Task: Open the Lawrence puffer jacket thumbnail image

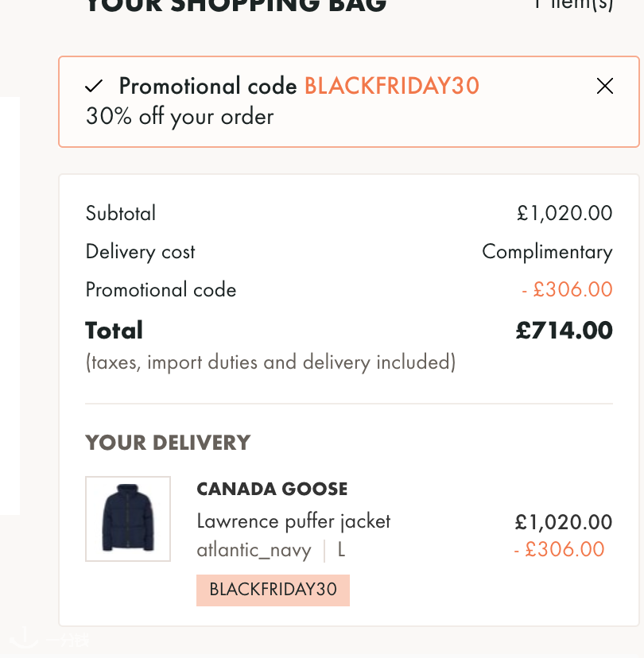Action: (x=128, y=519)
